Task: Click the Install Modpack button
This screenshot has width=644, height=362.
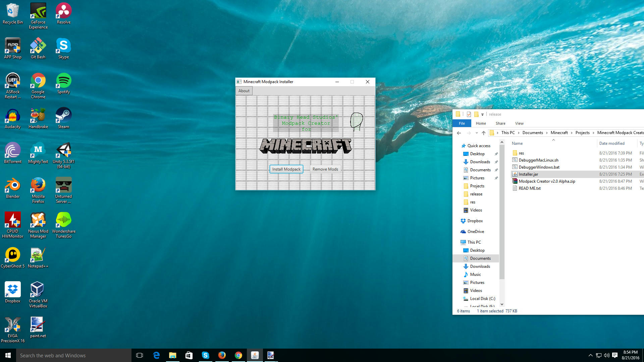Action: tap(286, 169)
